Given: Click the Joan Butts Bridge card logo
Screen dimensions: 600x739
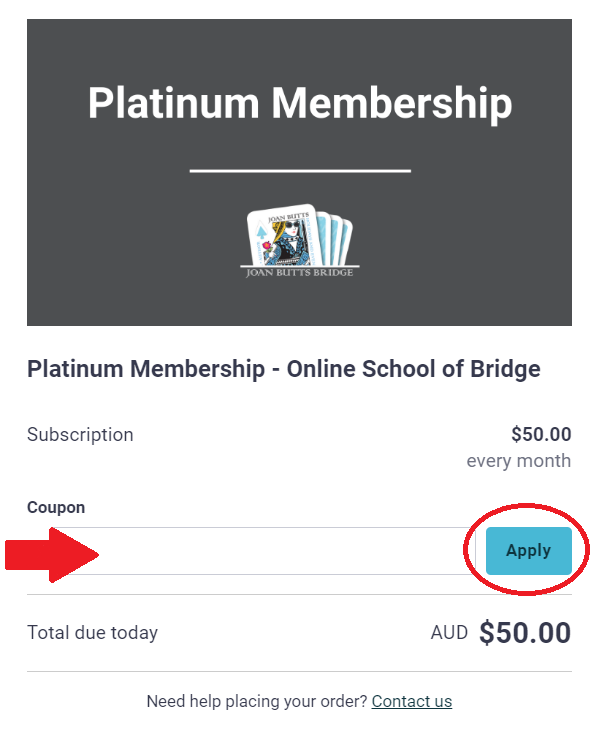Looking at the screenshot, I should (300, 241).
